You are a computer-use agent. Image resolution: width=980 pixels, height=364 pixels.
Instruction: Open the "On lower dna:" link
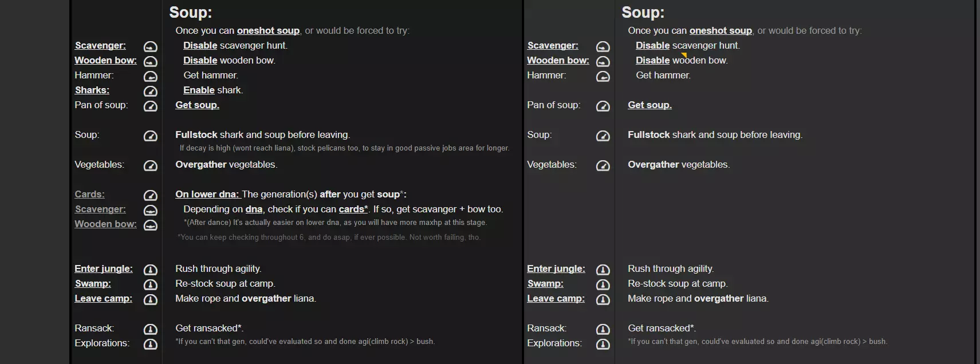coord(207,194)
